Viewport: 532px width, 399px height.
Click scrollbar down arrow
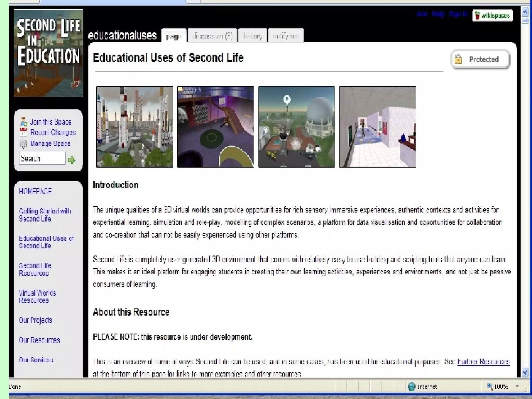pos(525,373)
